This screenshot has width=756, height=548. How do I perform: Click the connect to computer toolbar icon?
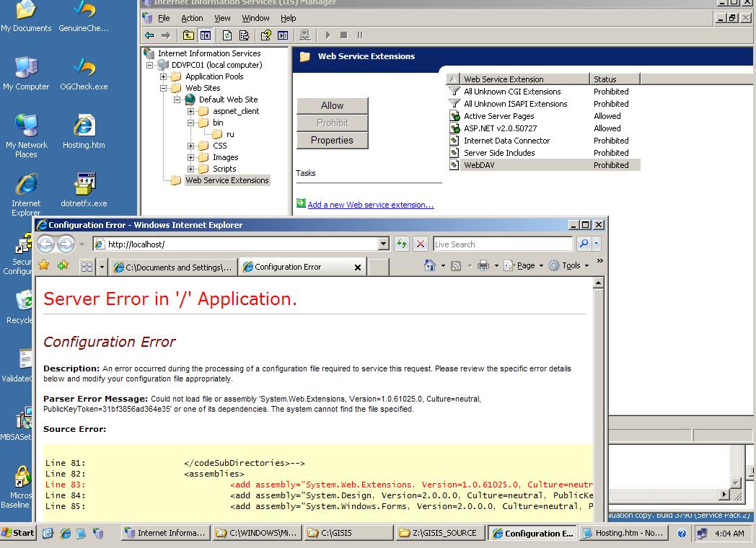(x=304, y=35)
